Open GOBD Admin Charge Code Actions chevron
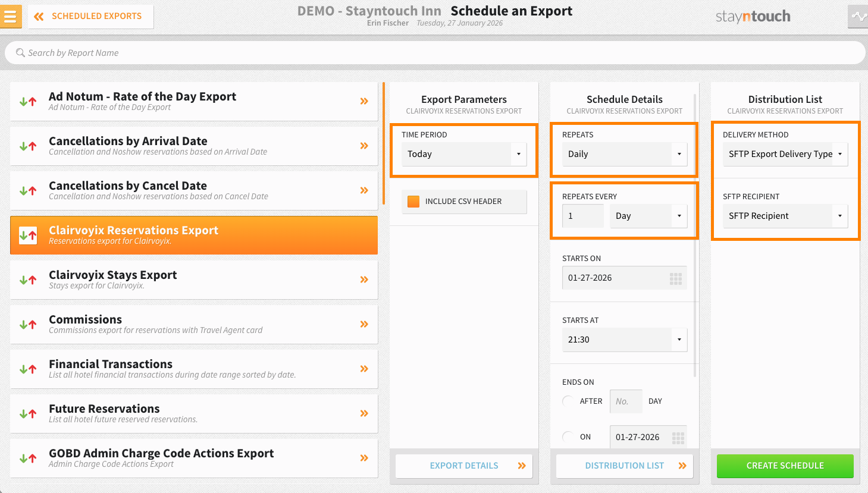The image size is (868, 493). pyautogui.click(x=364, y=458)
